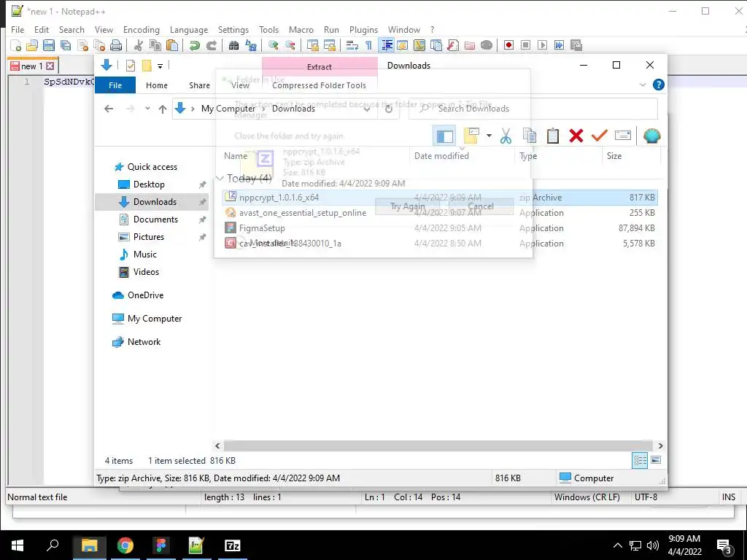This screenshot has width=747, height=560.
Task: Click the Zoom In magnifier icon
Action: (x=273, y=45)
